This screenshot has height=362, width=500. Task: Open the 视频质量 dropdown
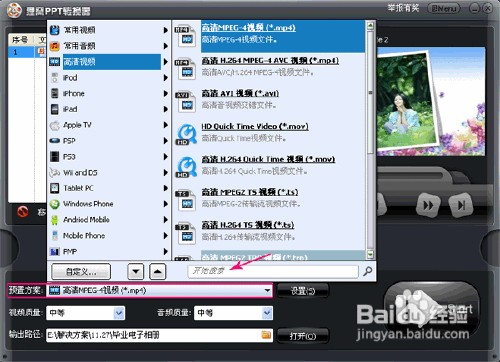86,313
